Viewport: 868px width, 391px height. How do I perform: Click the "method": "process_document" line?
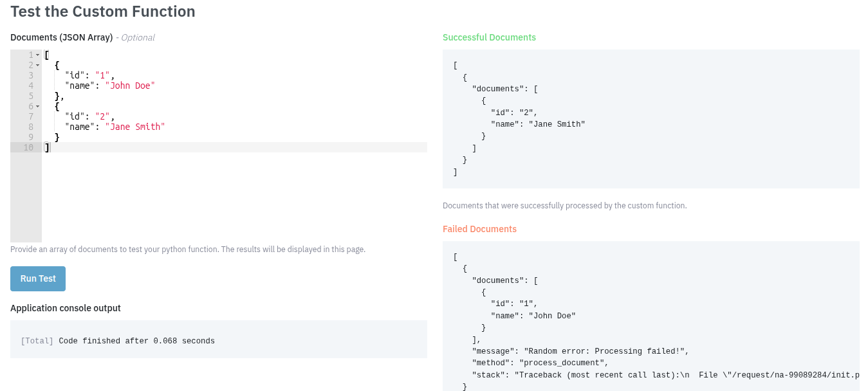point(540,363)
